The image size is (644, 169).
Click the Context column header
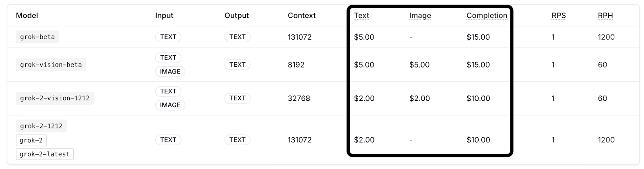click(x=301, y=16)
